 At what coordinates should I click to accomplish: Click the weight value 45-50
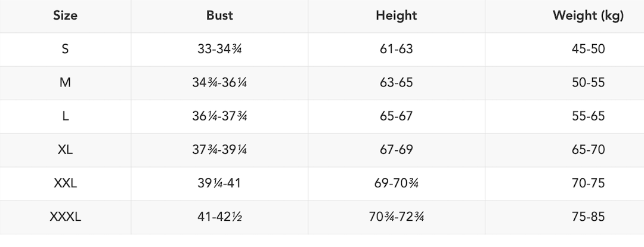click(x=588, y=50)
